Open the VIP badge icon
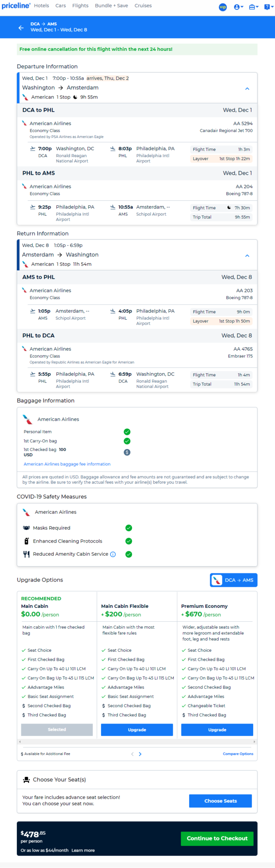Image resolution: width=275 pixels, height=868 pixels. tap(223, 7)
